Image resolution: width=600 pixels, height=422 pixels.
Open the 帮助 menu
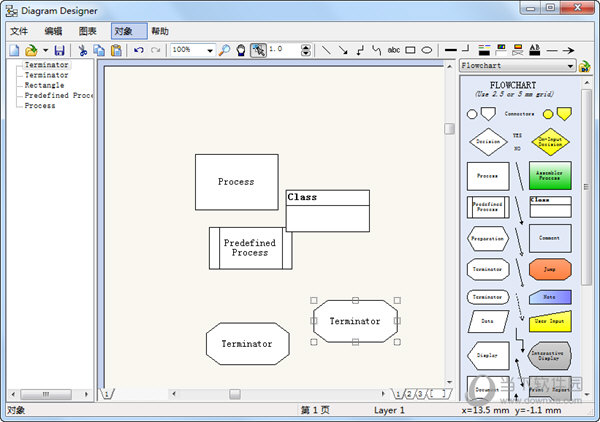[x=160, y=31]
